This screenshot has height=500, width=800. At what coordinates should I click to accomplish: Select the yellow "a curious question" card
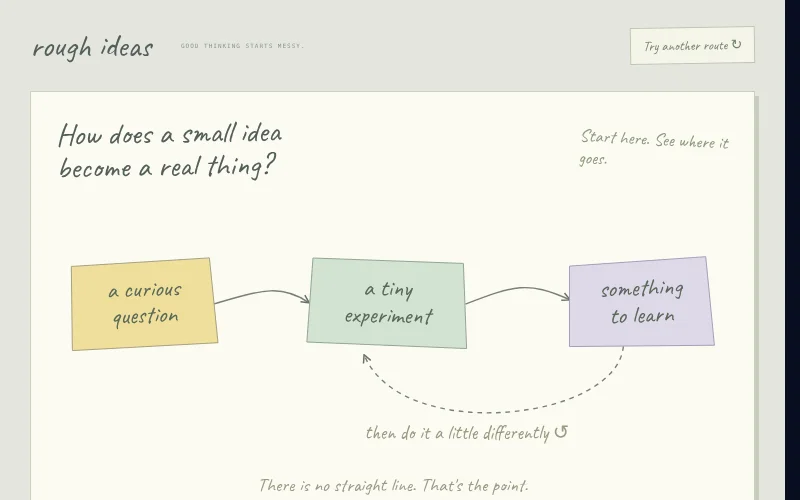145,304
